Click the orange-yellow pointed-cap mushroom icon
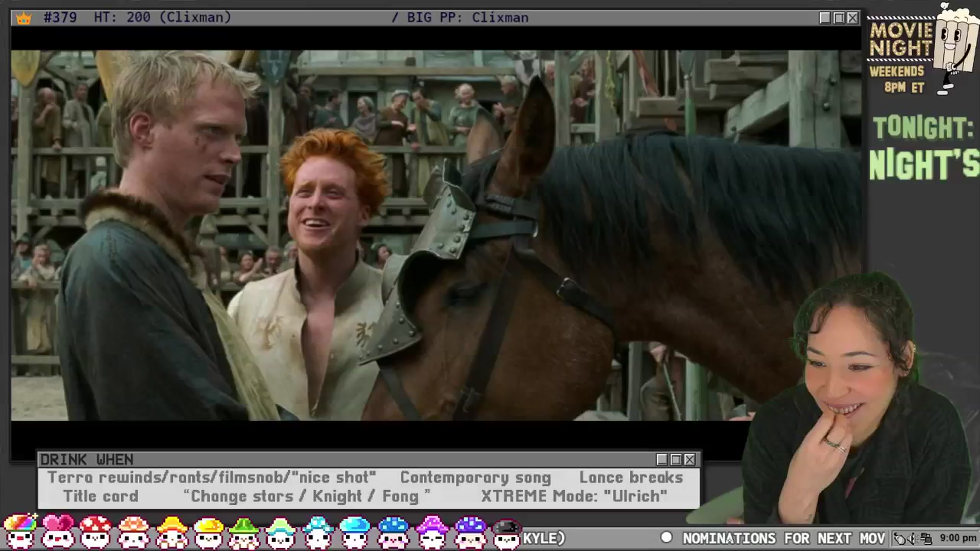Viewport: 980px width, 551px height. pos(171,532)
